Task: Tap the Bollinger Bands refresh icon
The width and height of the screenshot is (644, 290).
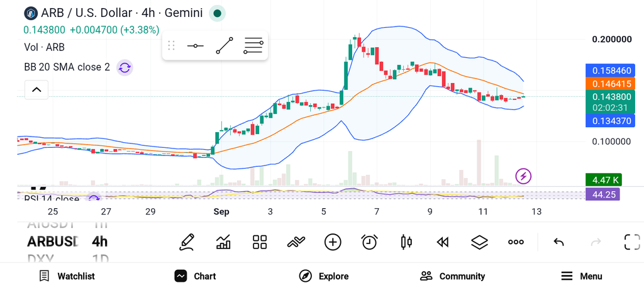Action: 125,67
